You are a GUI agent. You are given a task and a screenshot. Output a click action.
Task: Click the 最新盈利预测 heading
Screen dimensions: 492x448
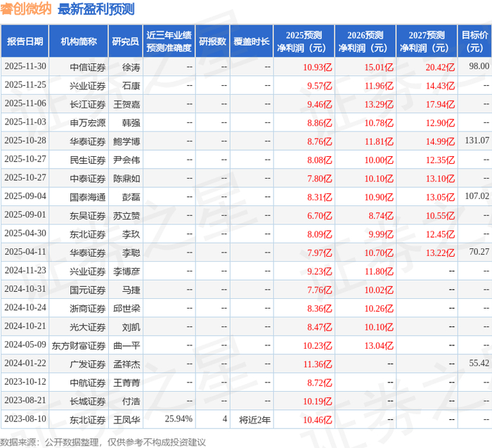click(x=96, y=8)
